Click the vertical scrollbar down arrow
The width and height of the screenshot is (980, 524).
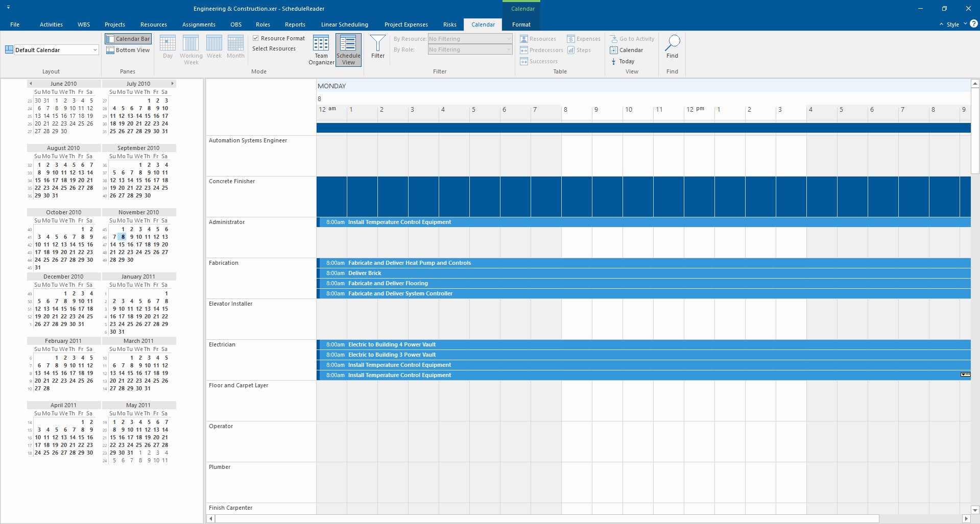975,510
